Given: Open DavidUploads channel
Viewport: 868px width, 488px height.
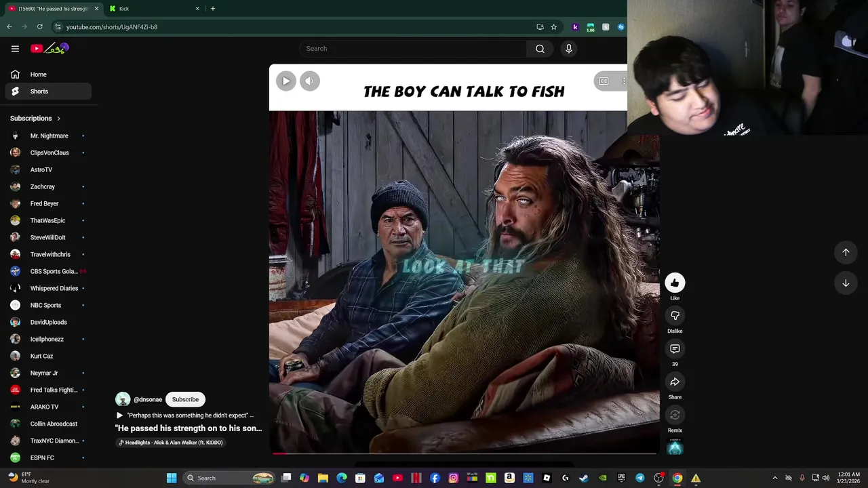Looking at the screenshot, I should pos(47,322).
